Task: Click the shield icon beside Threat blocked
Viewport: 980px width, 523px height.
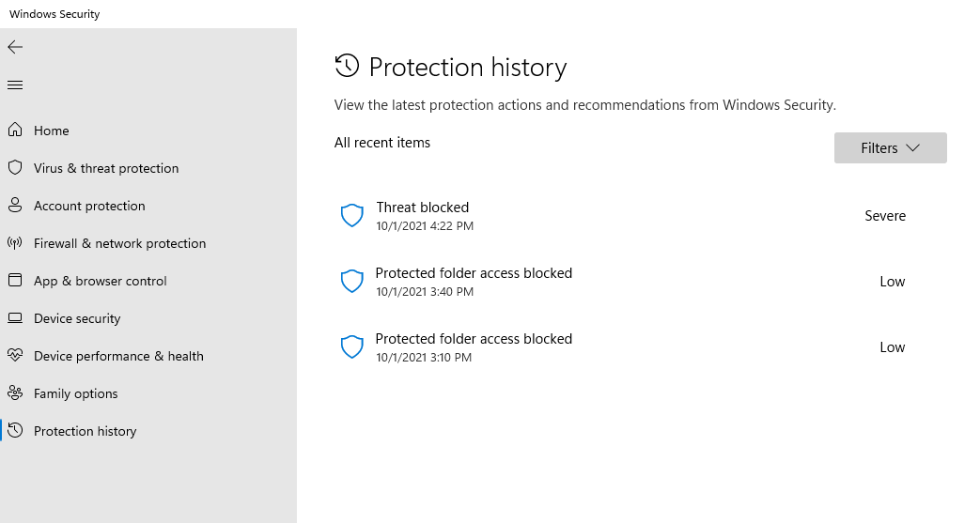Action: pos(351,216)
